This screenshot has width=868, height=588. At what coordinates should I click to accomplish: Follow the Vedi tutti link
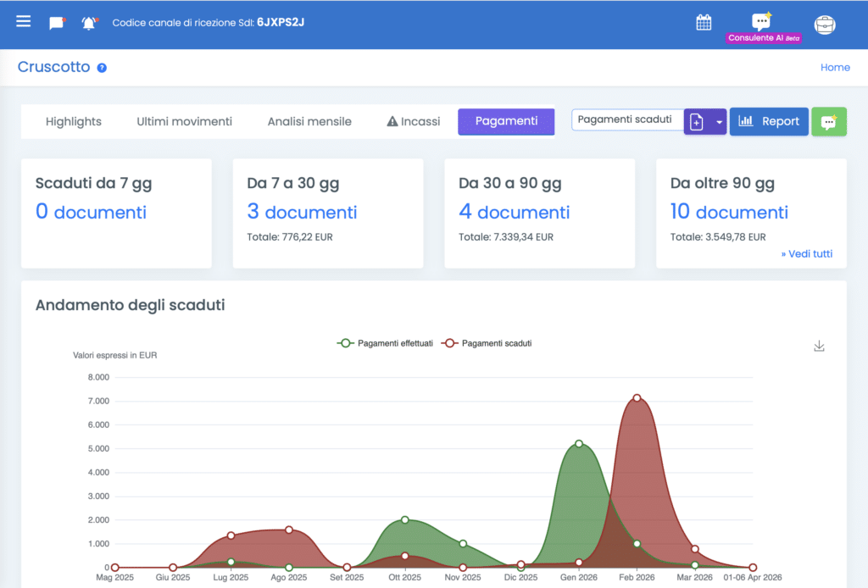pyautogui.click(x=805, y=253)
